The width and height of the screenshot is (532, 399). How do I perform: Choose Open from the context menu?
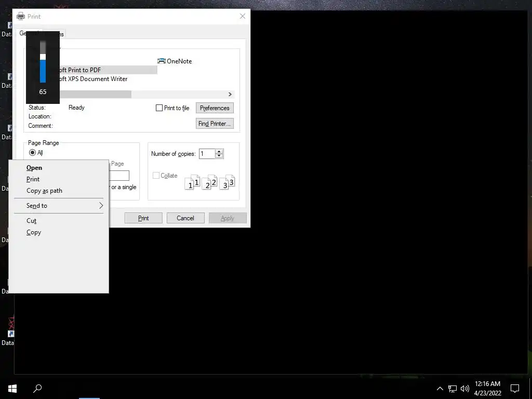(x=58, y=168)
